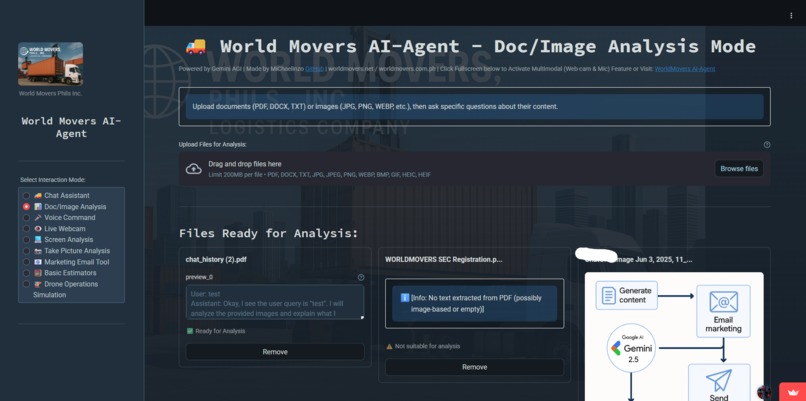Click the World Movers truck logo image

click(x=50, y=64)
